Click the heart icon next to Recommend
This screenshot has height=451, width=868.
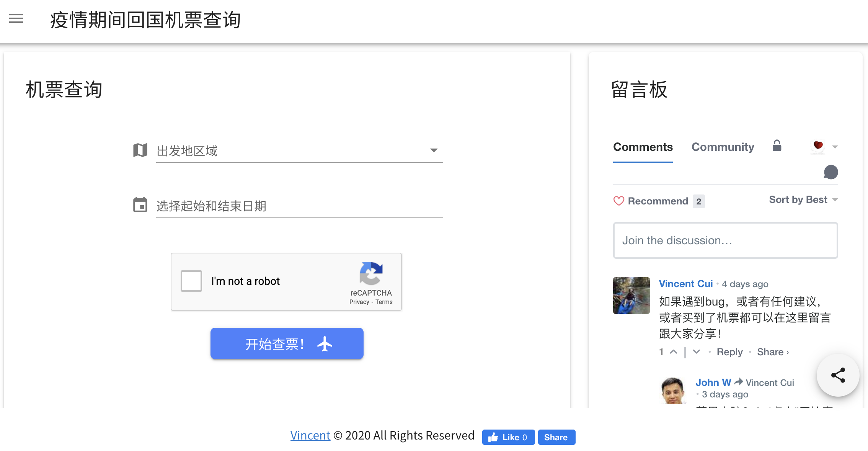tap(619, 201)
